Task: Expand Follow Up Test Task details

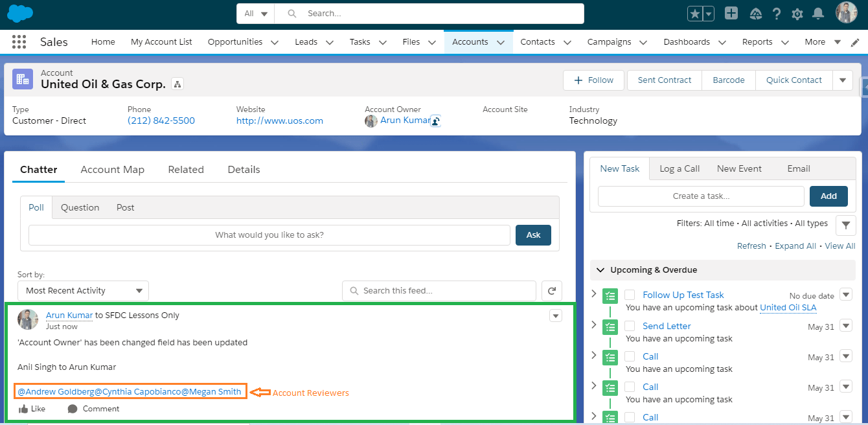Action: tap(594, 294)
